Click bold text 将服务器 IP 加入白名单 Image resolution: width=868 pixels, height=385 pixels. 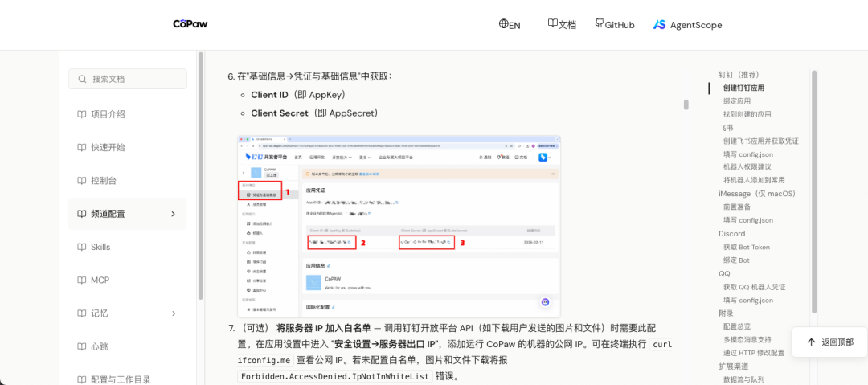coord(324,328)
